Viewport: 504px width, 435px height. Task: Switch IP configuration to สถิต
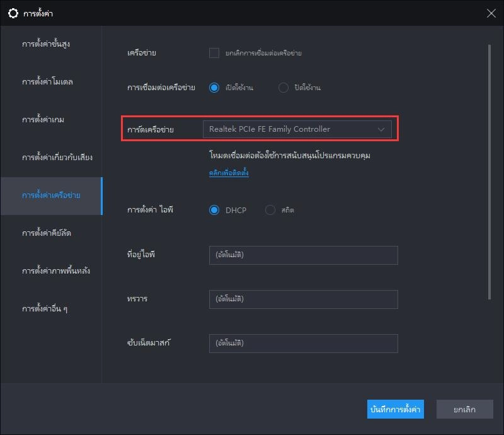271,210
